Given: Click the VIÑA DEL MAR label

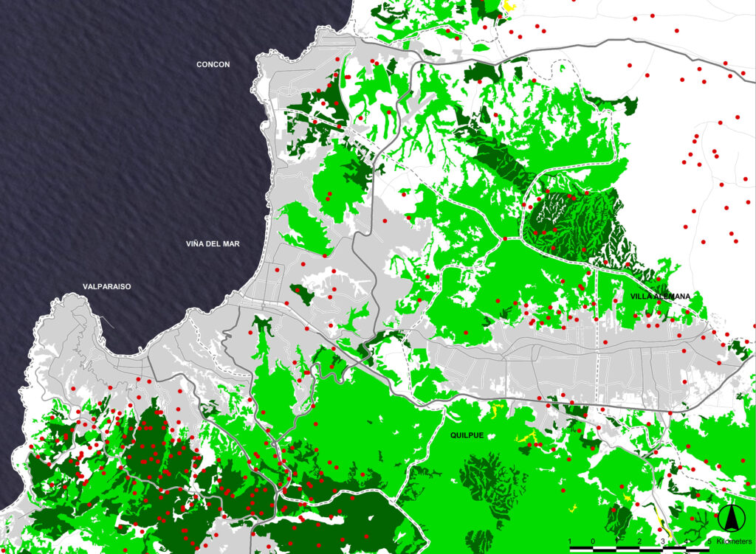Looking at the screenshot, I should [x=213, y=243].
